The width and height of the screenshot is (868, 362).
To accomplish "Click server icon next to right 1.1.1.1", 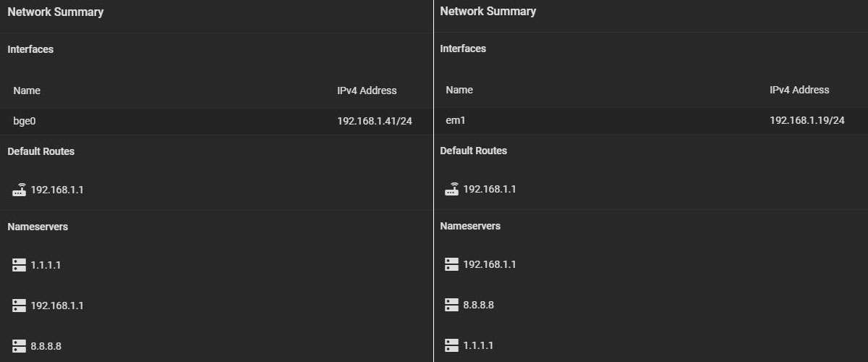I will [x=451, y=345].
